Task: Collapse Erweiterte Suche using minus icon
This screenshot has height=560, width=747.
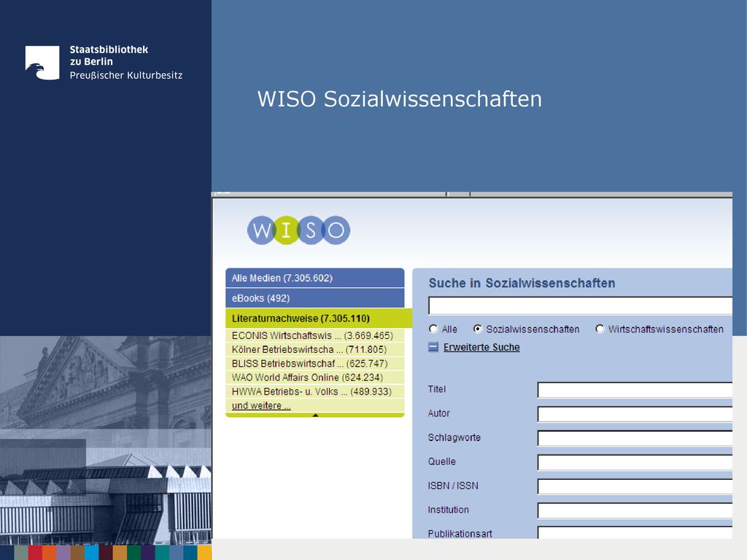Action: (433, 347)
